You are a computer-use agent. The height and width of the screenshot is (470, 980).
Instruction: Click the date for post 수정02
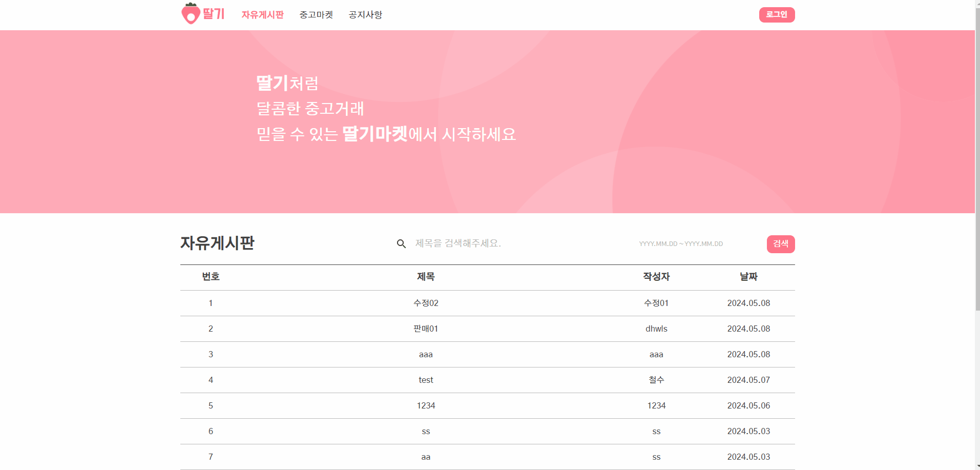[x=748, y=303]
